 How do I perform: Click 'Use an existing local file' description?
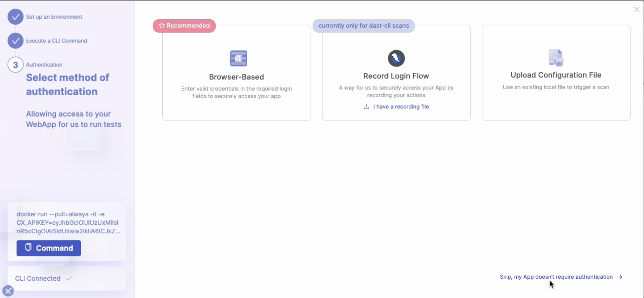click(556, 87)
